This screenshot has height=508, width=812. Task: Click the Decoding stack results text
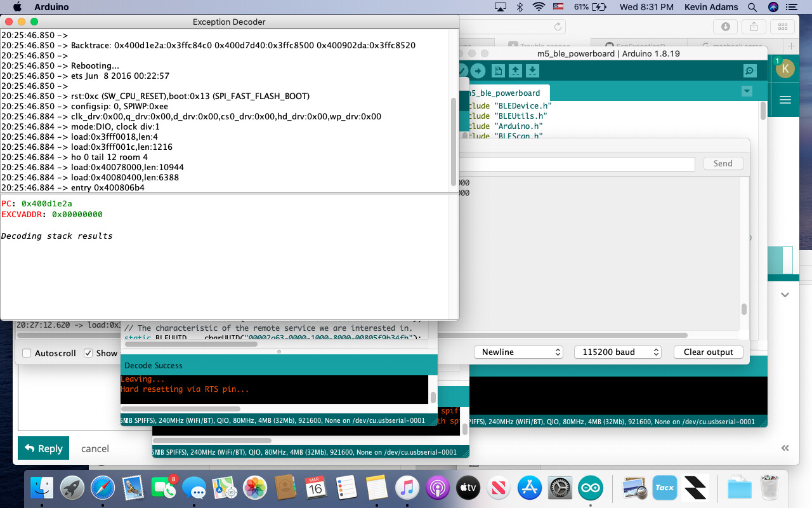tap(57, 236)
